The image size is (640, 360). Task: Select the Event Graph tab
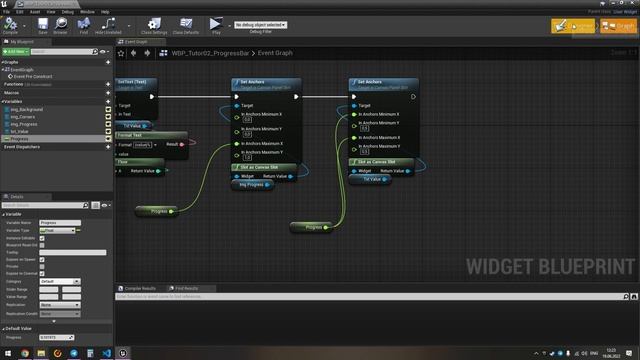coord(136,42)
